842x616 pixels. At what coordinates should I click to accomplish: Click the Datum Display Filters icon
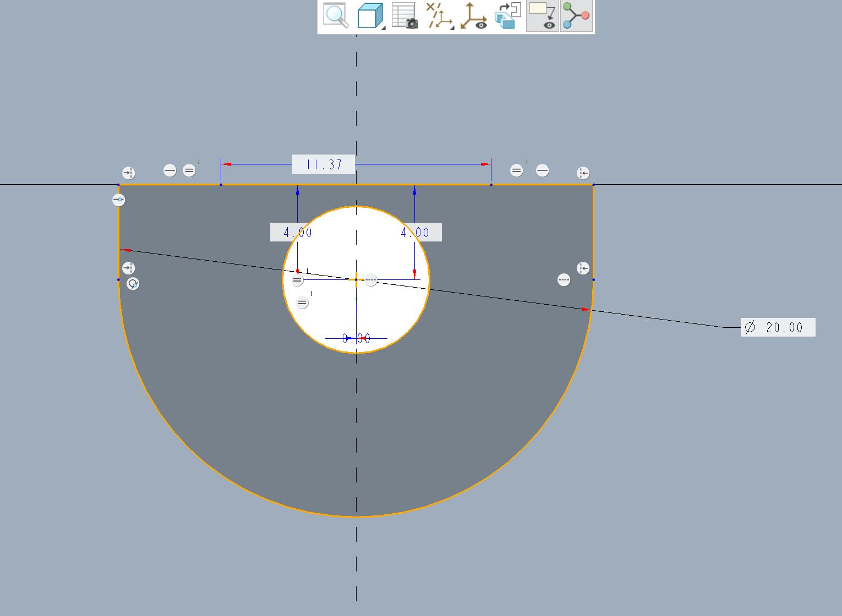[x=438, y=15]
